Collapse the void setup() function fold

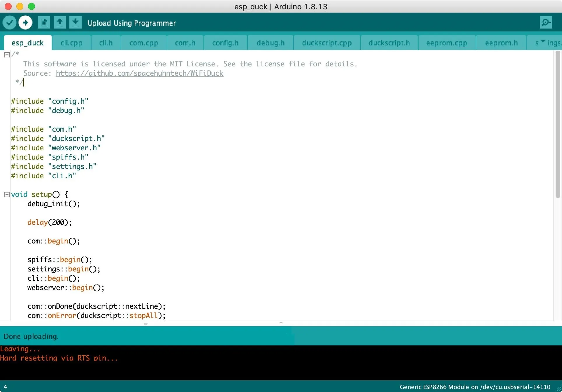pos(7,195)
